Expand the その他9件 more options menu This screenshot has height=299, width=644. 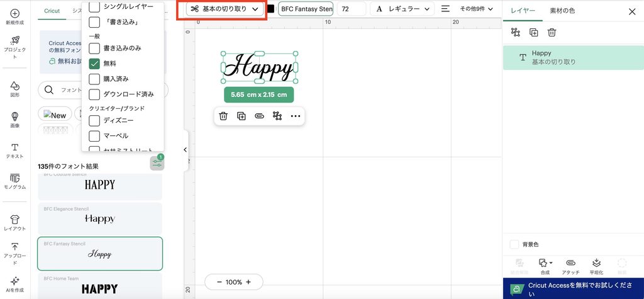coord(477,9)
